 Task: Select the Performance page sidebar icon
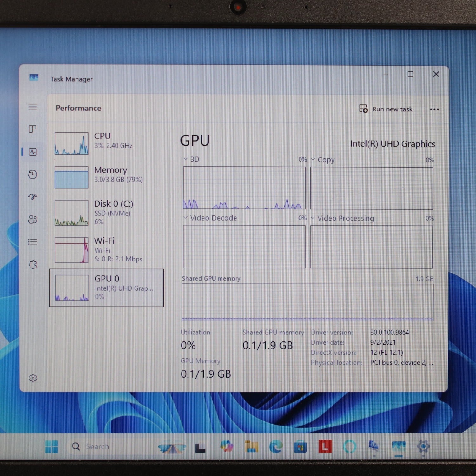(x=33, y=152)
